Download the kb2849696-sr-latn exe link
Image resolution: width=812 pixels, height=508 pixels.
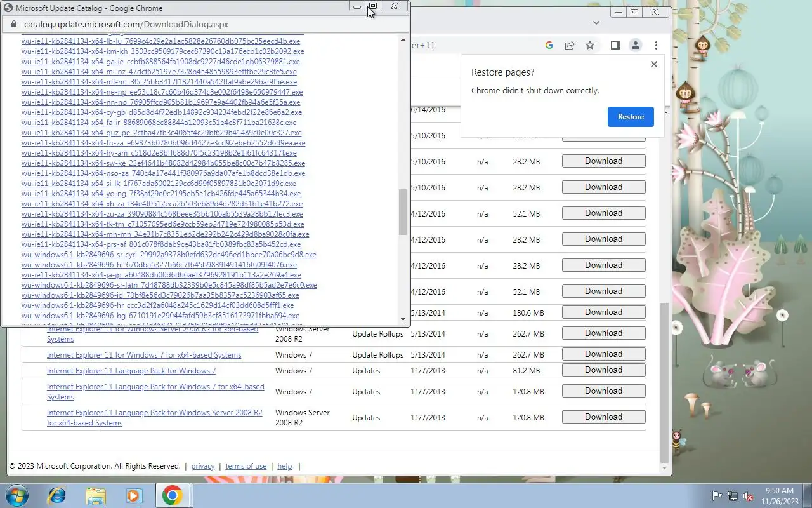(x=169, y=285)
